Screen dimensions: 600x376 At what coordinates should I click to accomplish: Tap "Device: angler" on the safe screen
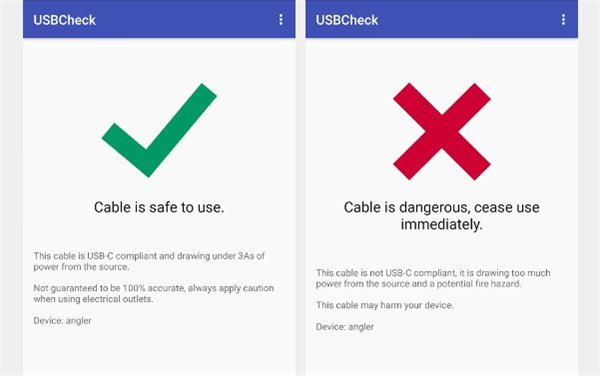tap(62, 321)
